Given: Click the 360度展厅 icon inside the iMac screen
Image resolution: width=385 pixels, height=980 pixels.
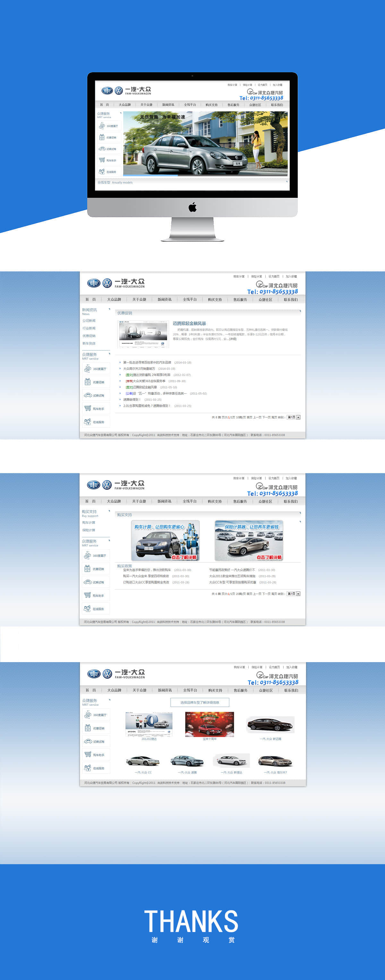Looking at the screenshot, I should click(x=102, y=126).
